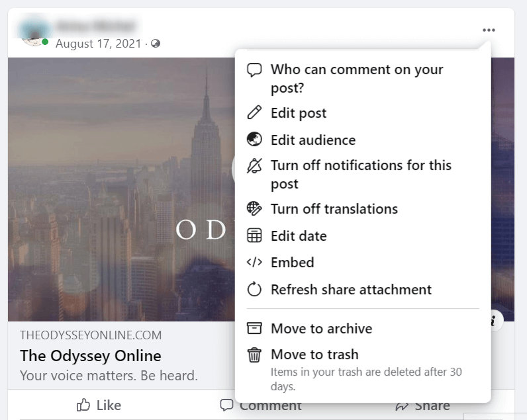The width and height of the screenshot is (527, 420).
Task: Click the trash can icon
Action: (x=254, y=355)
